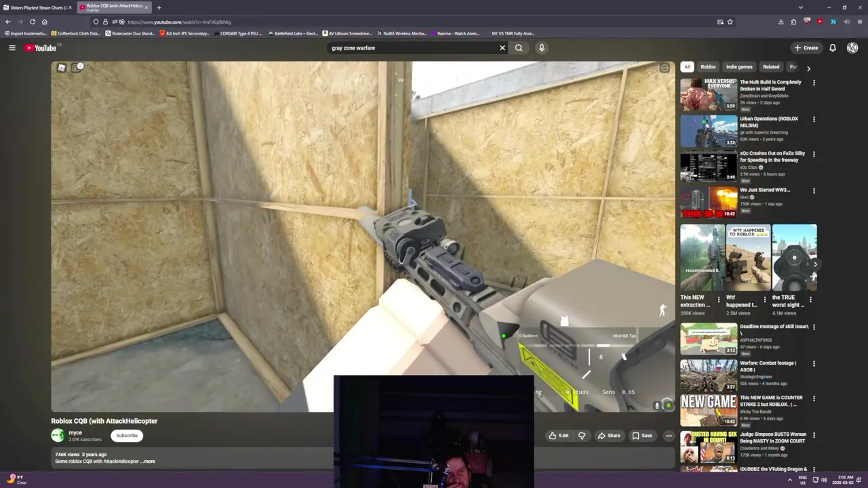This screenshot has width=868, height=488.
Task: Open options for Urban Operations video
Action: [x=814, y=119]
